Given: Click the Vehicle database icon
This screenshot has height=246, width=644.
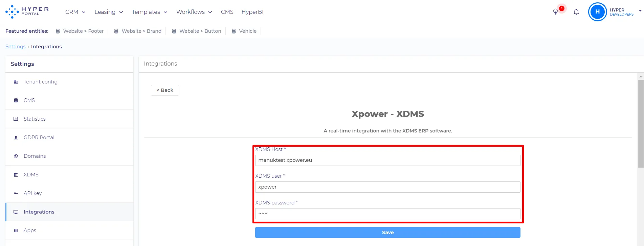Looking at the screenshot, I should pos(234,31).
